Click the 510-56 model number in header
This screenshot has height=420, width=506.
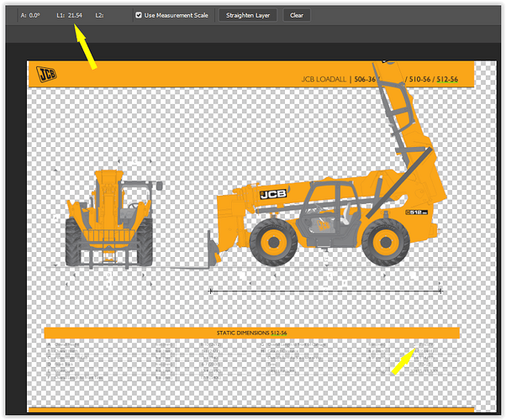419,79
